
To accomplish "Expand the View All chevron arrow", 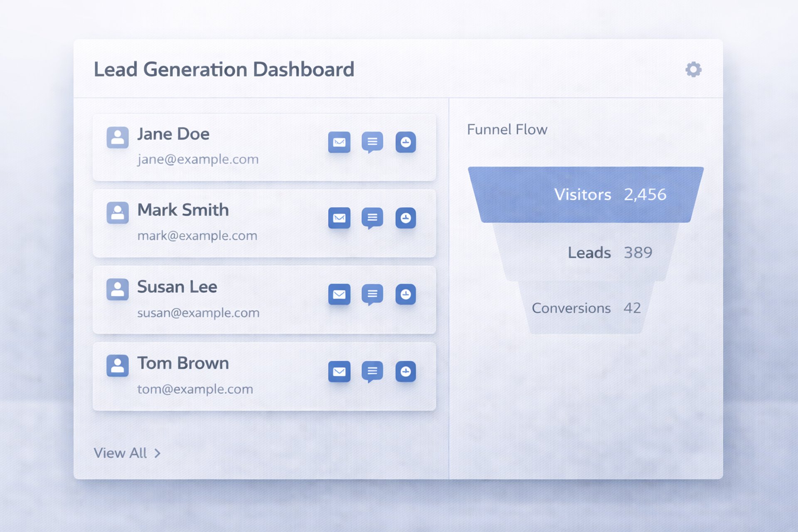I will point(158,453).
